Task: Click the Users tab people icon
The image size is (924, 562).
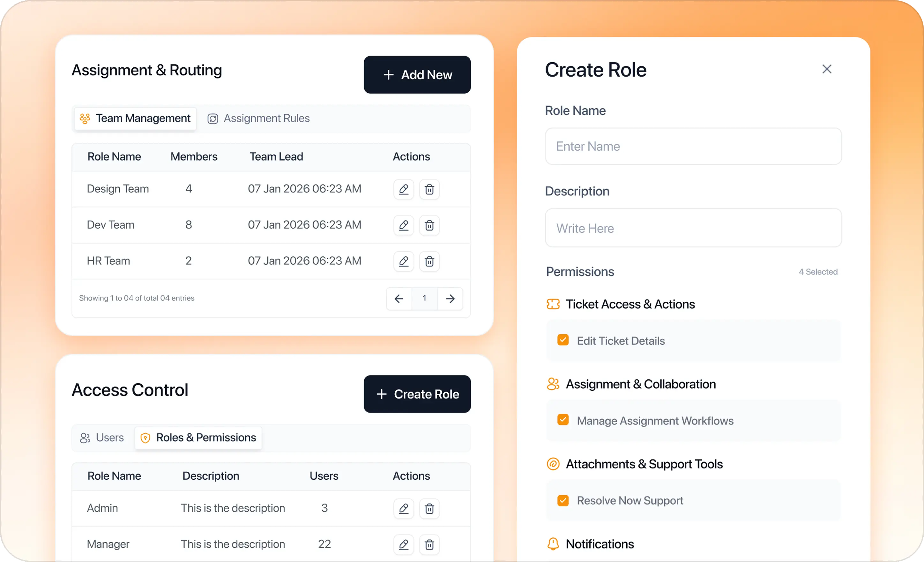Action: tap(85, 438)
